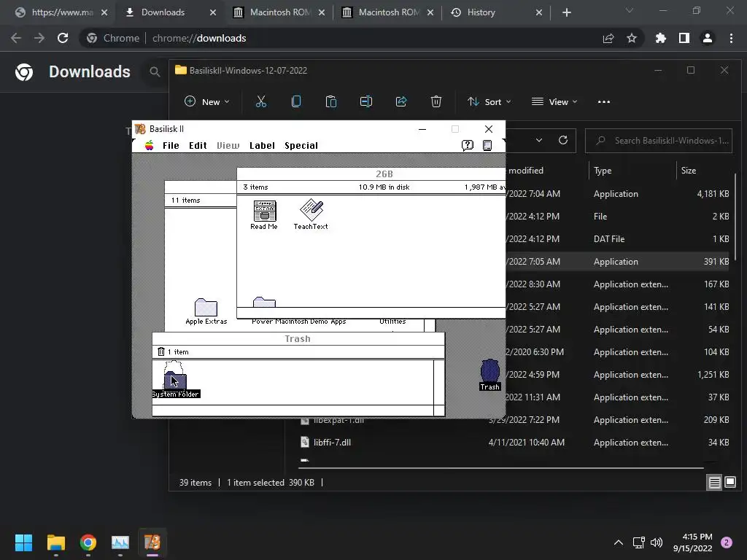Toggle the Chrome side panel

click(684, 38)
